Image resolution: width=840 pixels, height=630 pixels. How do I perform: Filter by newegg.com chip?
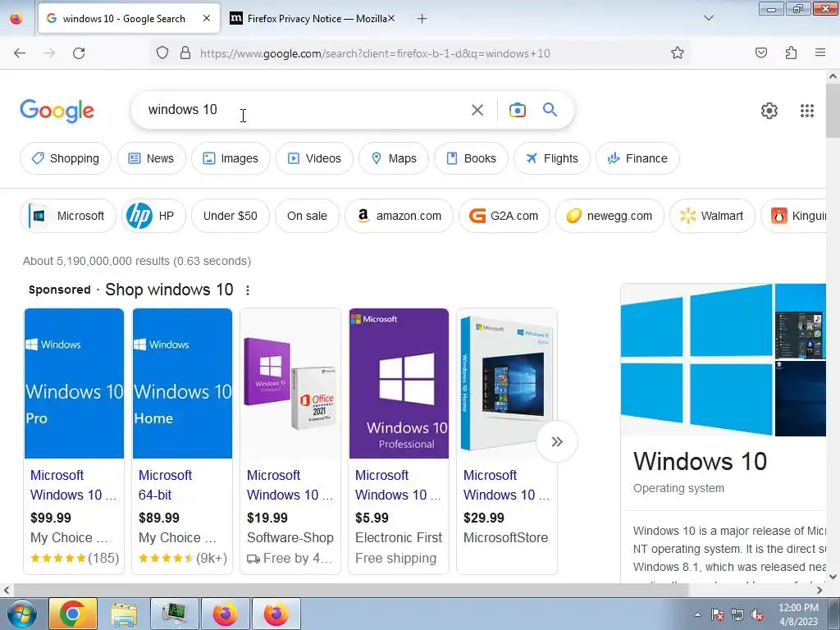point(609,216)
